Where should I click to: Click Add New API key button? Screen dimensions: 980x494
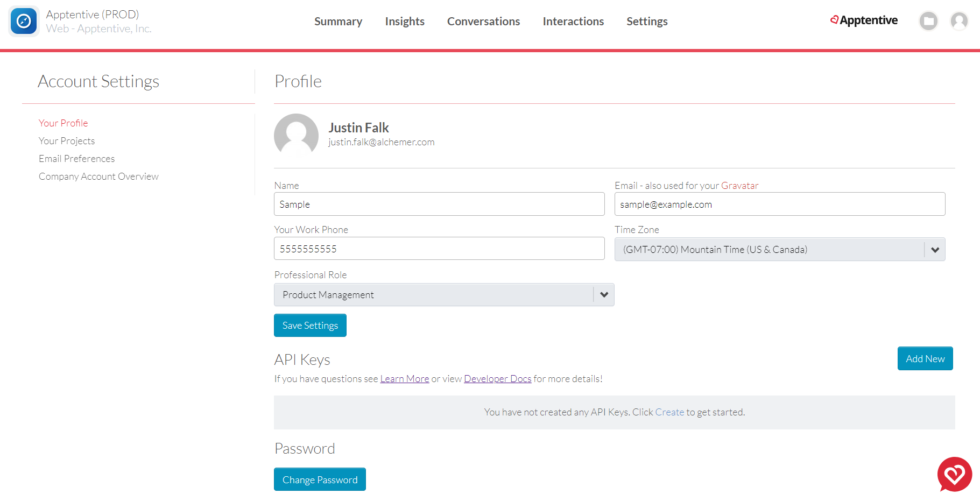coord(925,358)
